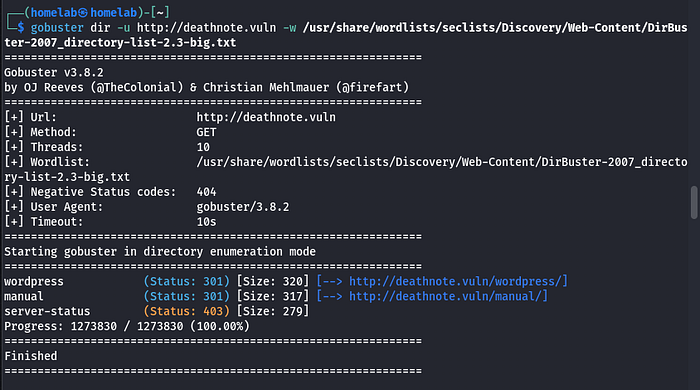Click the User Agent value gobuster/3.8.2
The width and height of the screenshot is (700, 390).
[x=243, y=207]
